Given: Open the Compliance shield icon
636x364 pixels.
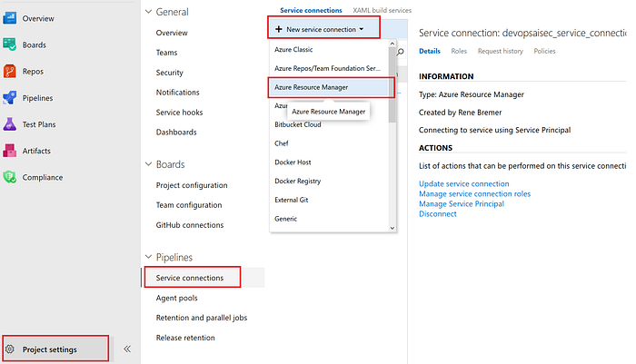Looking at the screenshot, I should pyautogui.click(x=10, y=177).
